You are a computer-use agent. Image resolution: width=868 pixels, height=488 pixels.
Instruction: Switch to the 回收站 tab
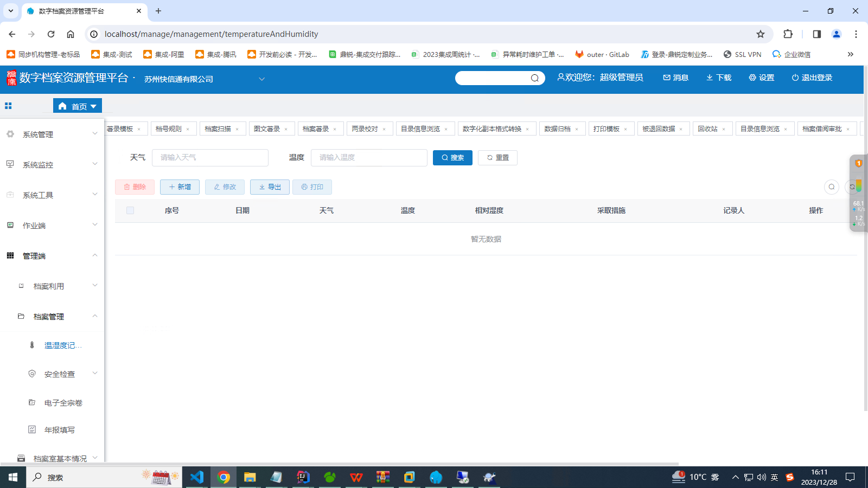tap(707, 129)
